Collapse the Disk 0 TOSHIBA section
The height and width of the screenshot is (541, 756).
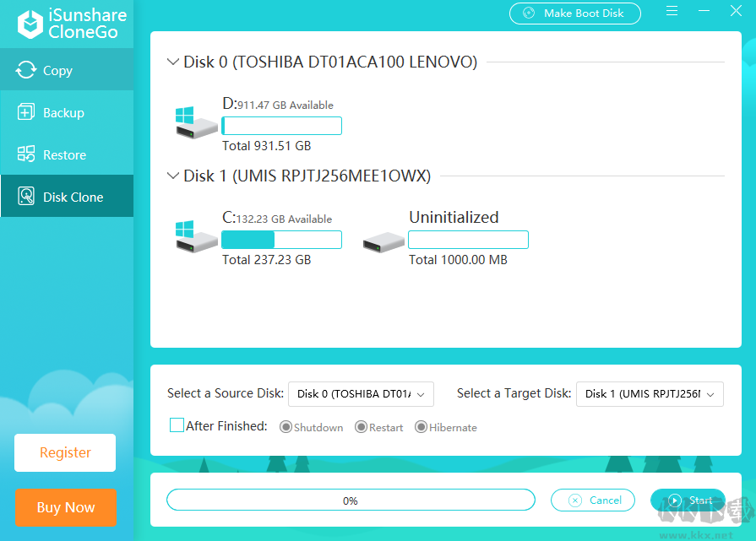pos(172,62)
